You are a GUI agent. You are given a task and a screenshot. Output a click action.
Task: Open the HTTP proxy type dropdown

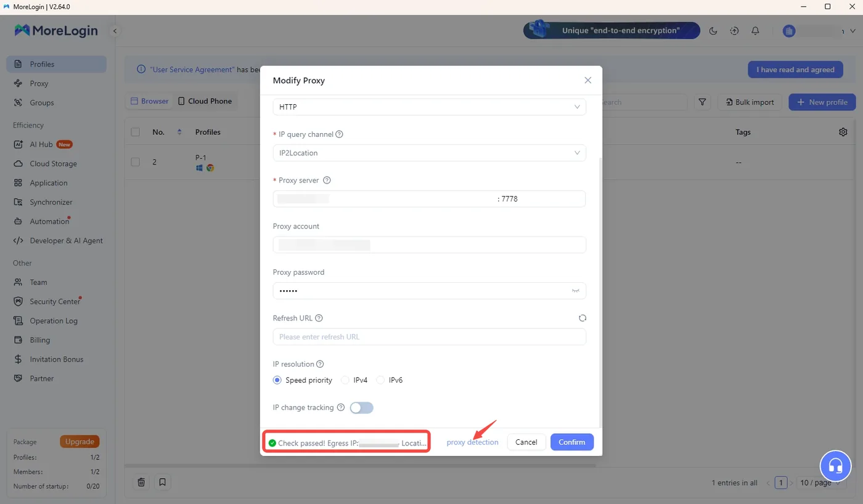(x=429, y=107)
